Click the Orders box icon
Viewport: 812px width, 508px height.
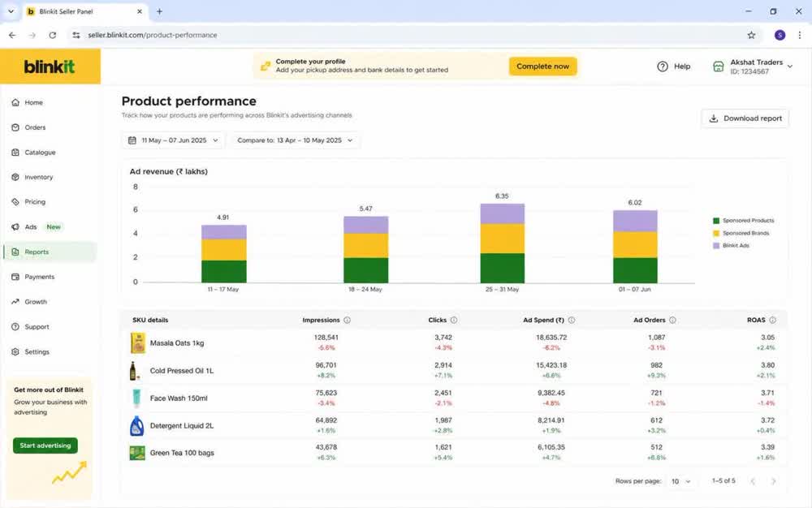[x=15, y=127]
